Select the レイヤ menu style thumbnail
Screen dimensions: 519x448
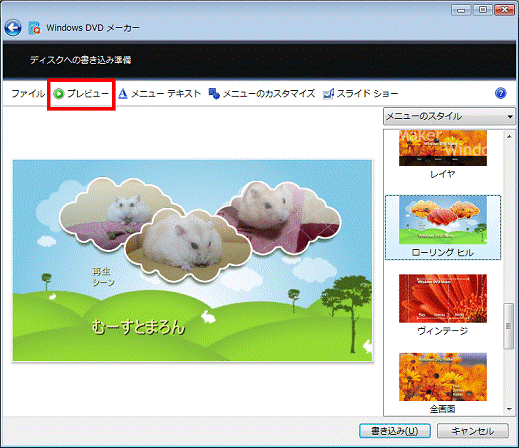443,148
